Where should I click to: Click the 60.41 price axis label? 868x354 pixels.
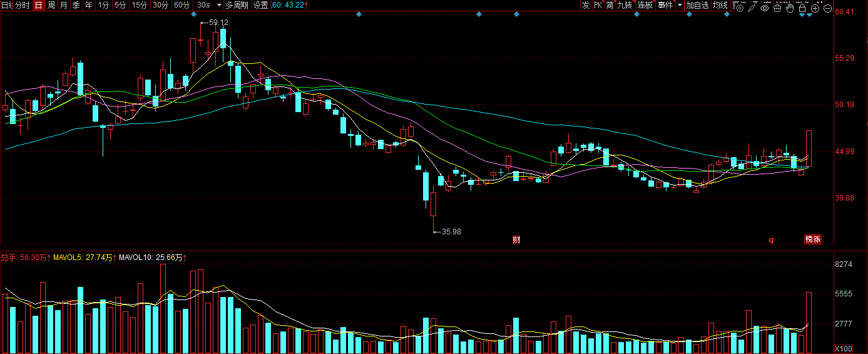coord(845,12)
